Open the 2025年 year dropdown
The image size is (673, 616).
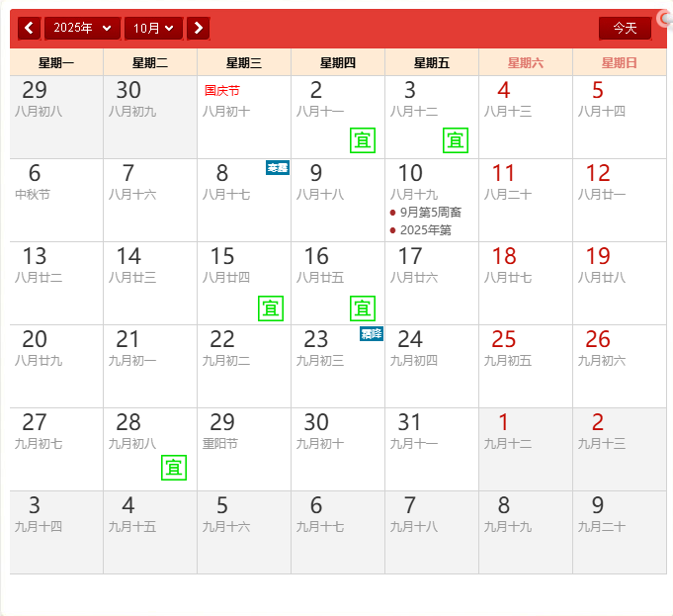(x=82, y=29)
